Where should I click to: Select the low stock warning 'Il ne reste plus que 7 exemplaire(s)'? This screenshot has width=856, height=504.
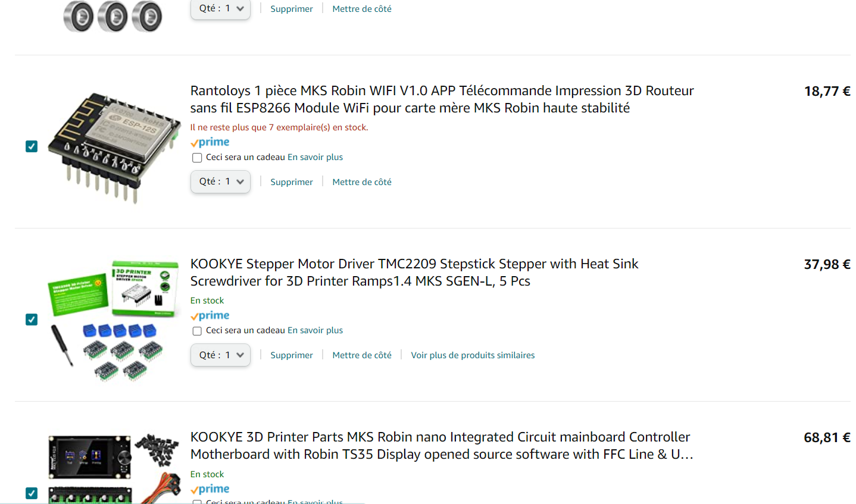(279, 127)
